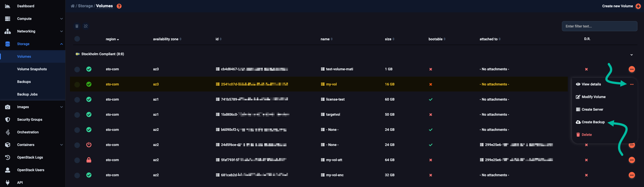The width and height of the screenshot is (644, 187).
Task: Select the test-volume-mati row checkbox
Action: 77,69
